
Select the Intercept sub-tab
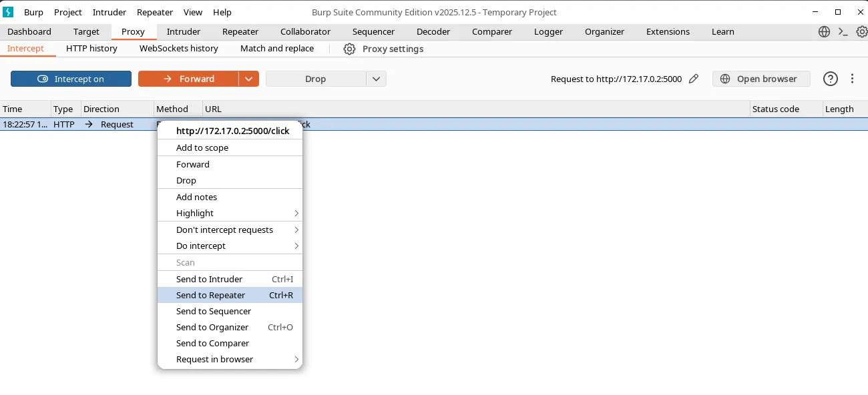point(25,49)
